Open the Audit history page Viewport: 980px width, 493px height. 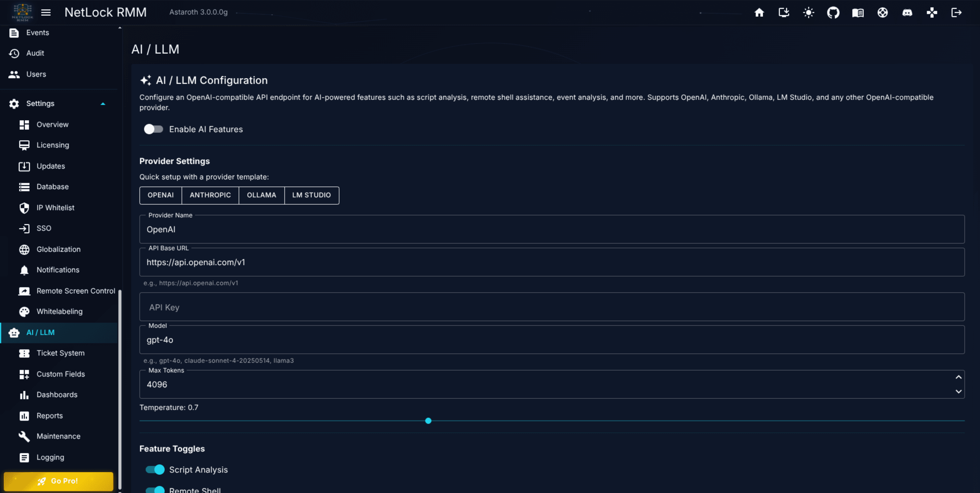click(x=59, y=53)
